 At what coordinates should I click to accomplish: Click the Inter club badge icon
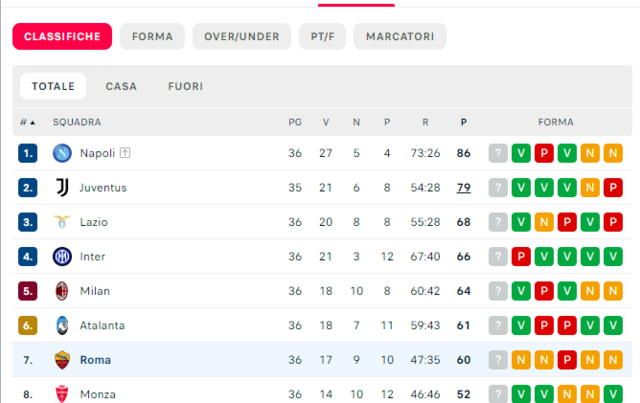pos(62,256)
